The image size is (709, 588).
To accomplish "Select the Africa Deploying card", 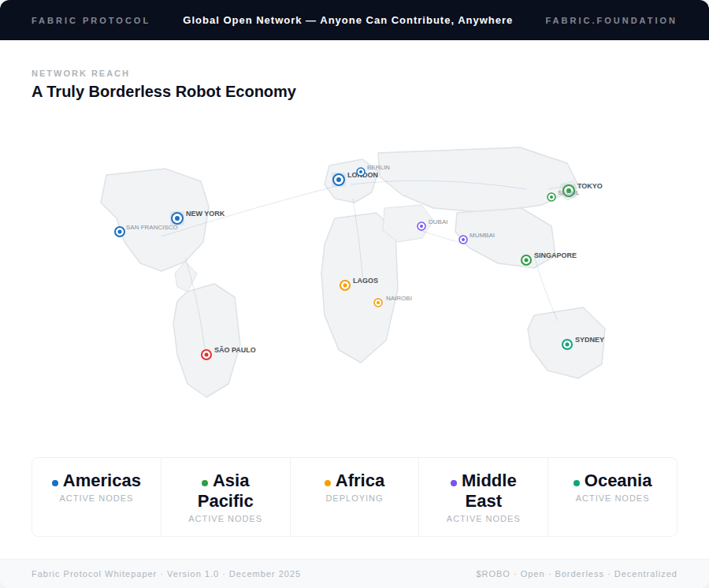I will point(354,497).
